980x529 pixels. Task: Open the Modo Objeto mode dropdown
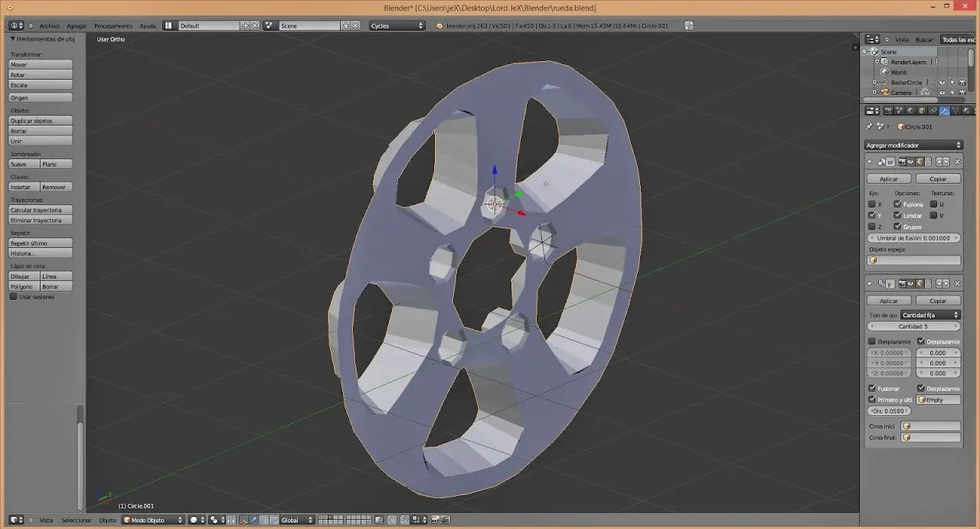pos(154,520)
